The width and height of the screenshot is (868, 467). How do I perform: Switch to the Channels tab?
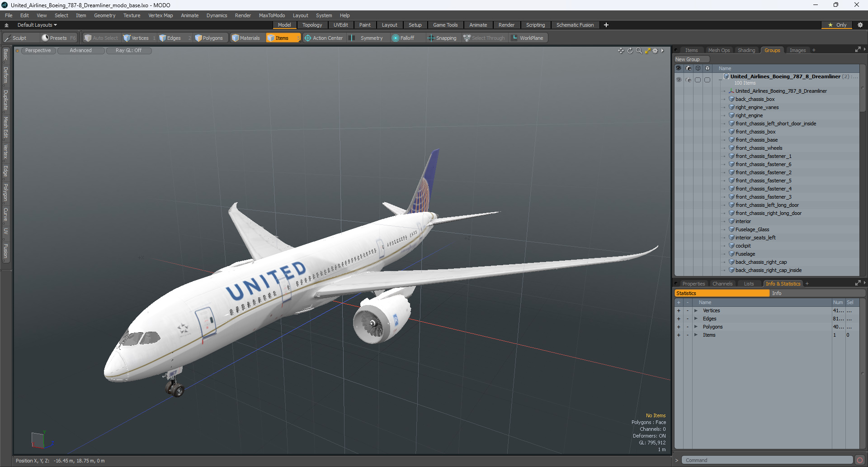722,284
